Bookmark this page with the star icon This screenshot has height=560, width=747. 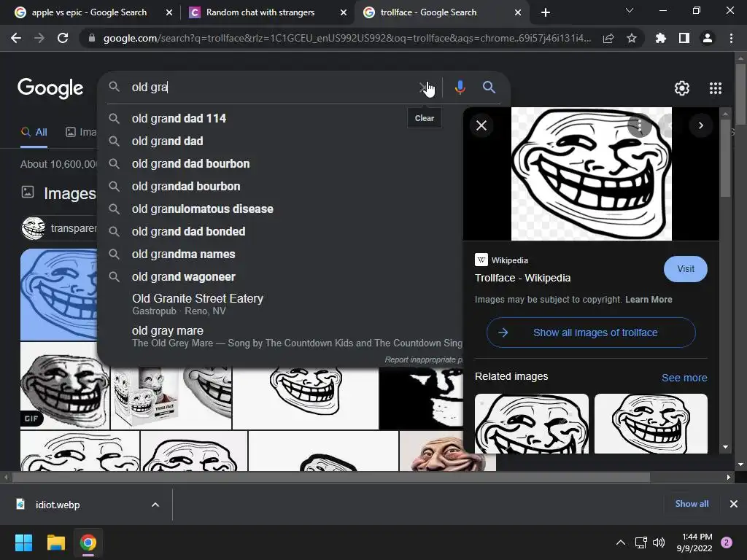click(x=632, y=38)
